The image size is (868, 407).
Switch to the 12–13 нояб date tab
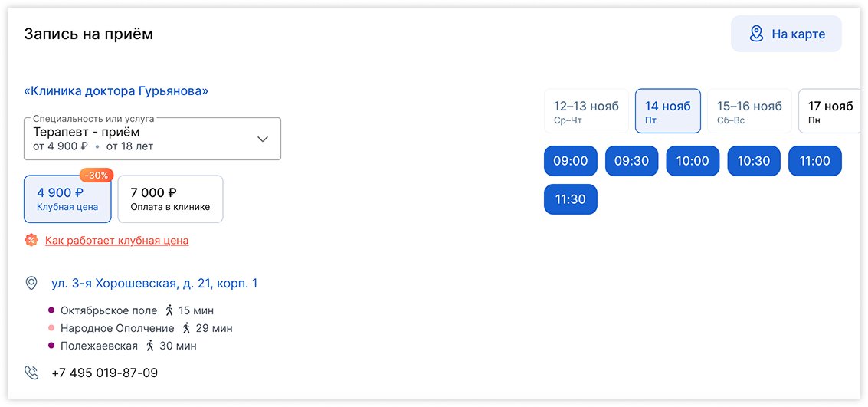coord(586,111)
